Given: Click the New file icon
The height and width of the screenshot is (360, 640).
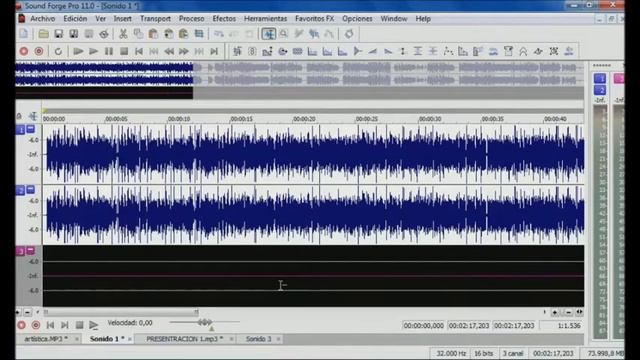Looking at the screenshot, I should point(24,34).
